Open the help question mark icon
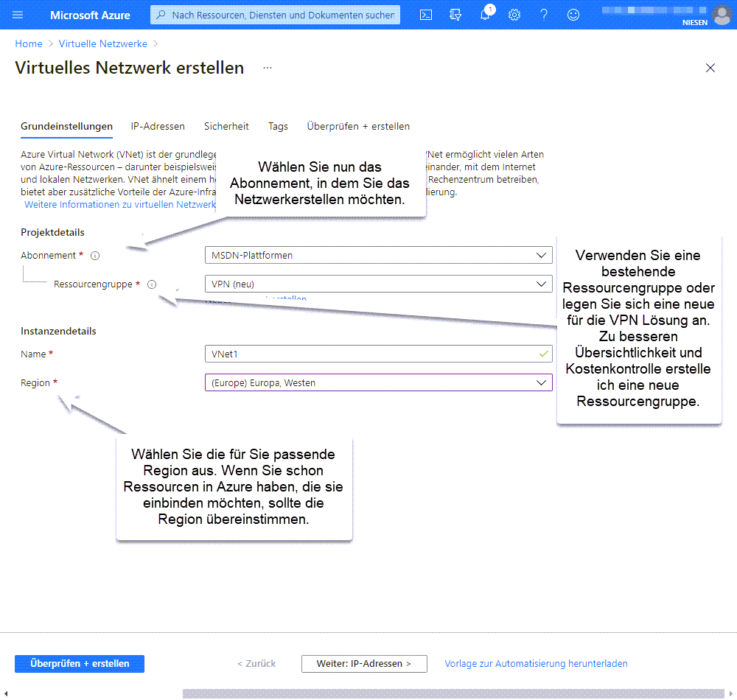The height and width of the screenshot is (700, 737). [x=544, y=15]
